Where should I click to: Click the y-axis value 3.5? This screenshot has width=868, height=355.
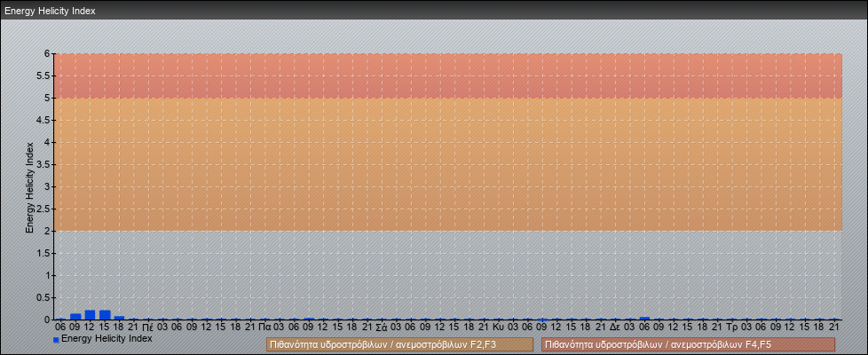pyautogui.click(x=43, y=164)
